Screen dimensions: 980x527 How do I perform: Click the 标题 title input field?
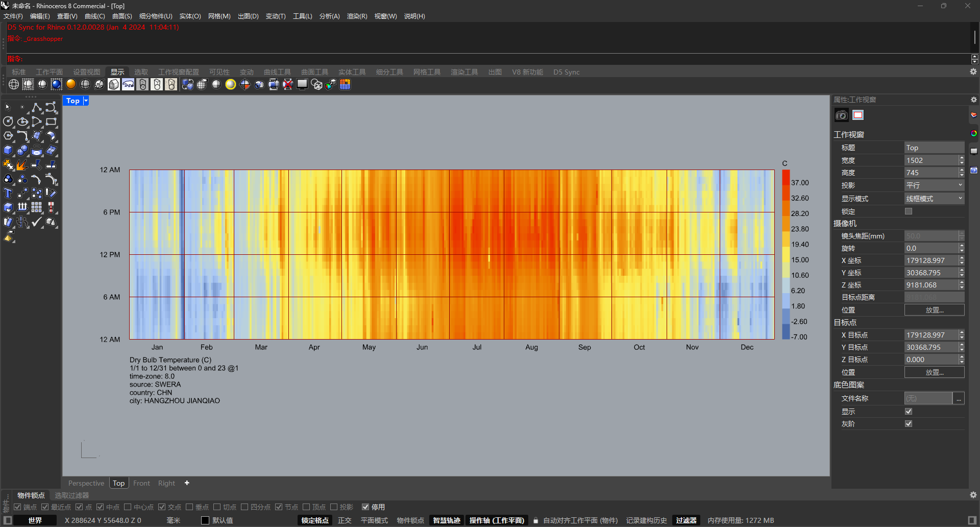(x=934, y=148)
